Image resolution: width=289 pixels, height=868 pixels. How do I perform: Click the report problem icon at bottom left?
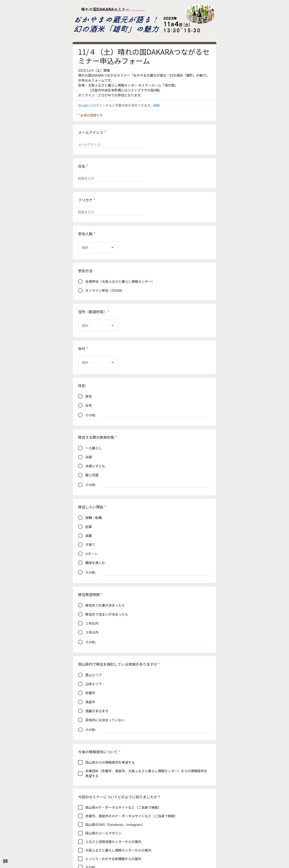point(5,861)
